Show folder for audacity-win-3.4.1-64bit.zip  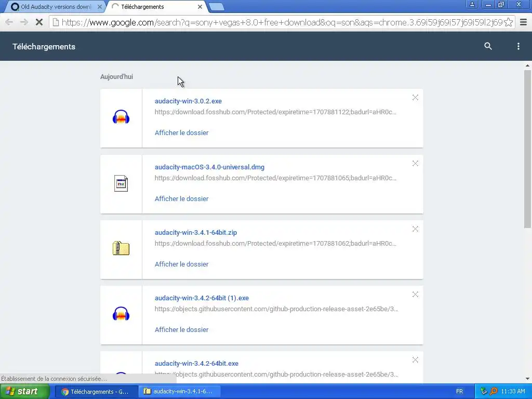[181, 264]
